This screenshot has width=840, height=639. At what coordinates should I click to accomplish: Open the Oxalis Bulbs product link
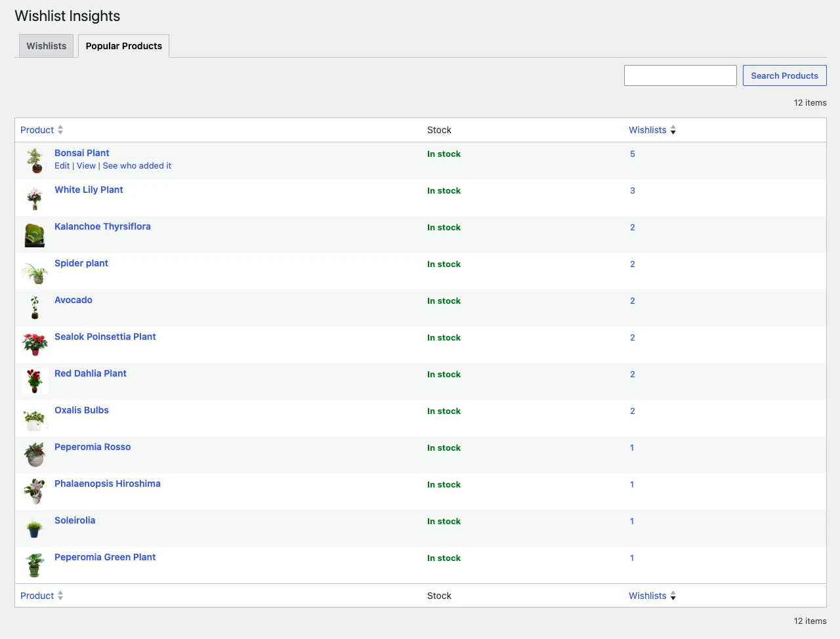[x=81, y=410]
